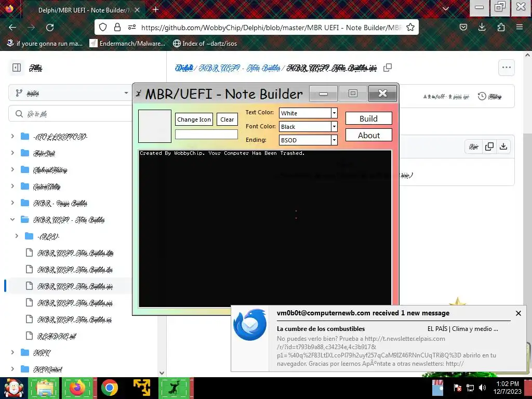Open Endermanch/Malware bookmark
532x399 pixels.
tap(127, 44)
